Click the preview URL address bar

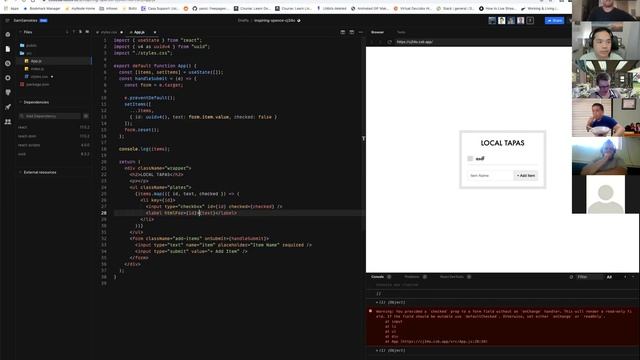pyautogui.click(x=482, y=42)
